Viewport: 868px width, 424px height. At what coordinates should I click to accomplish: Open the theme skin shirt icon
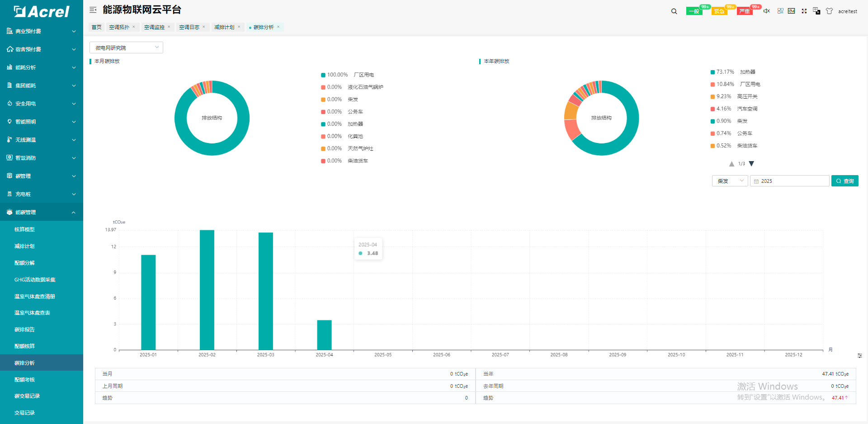[829, 11]
